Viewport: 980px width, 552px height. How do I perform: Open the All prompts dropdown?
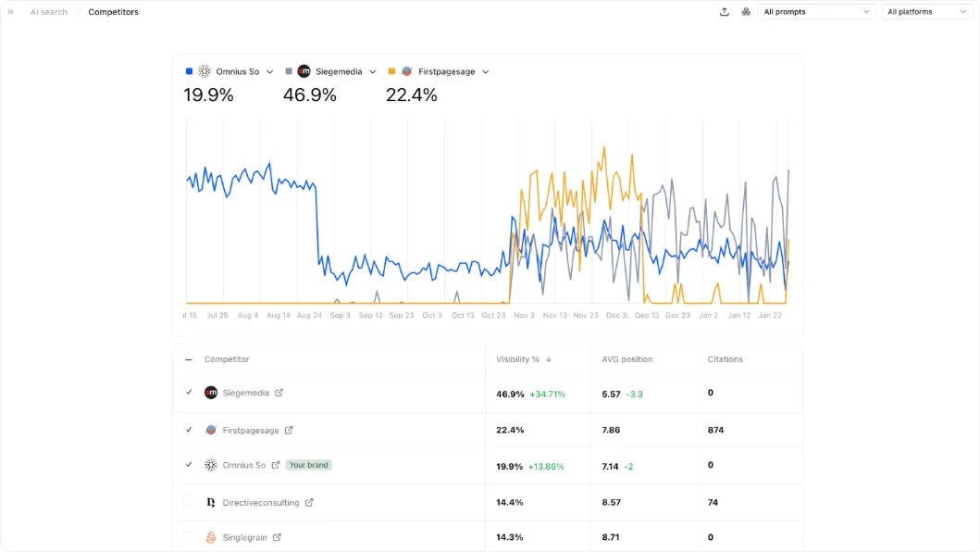[815, 11]
